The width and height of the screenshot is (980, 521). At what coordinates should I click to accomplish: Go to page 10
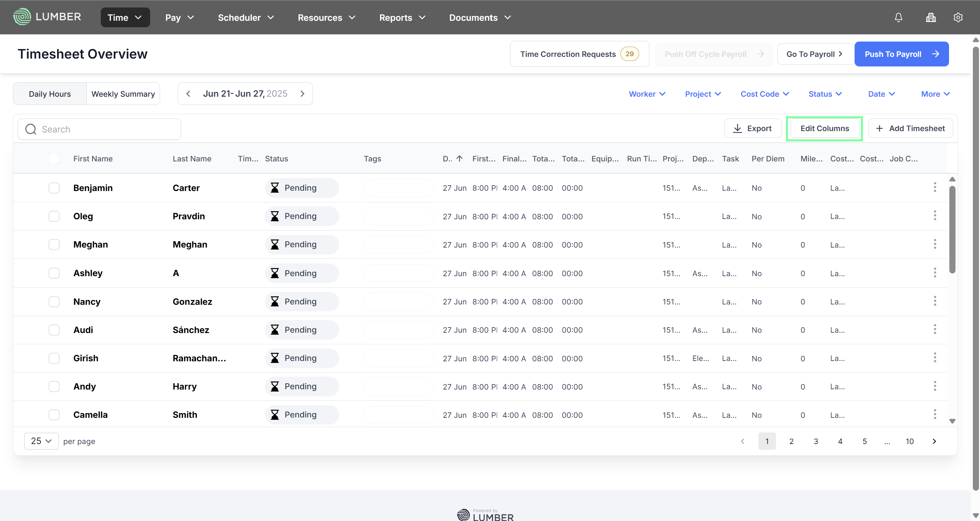pyautogui.click(x=909, y=441)
